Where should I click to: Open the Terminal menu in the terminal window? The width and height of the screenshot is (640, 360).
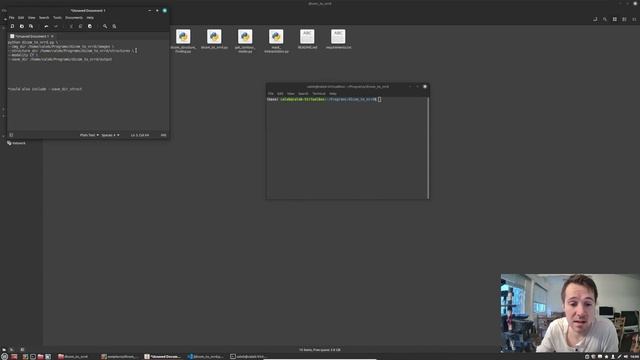[319, 93]
